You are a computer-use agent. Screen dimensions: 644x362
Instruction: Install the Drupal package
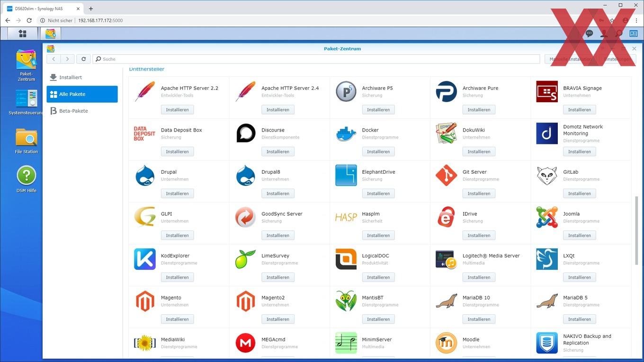coord(177,194)
